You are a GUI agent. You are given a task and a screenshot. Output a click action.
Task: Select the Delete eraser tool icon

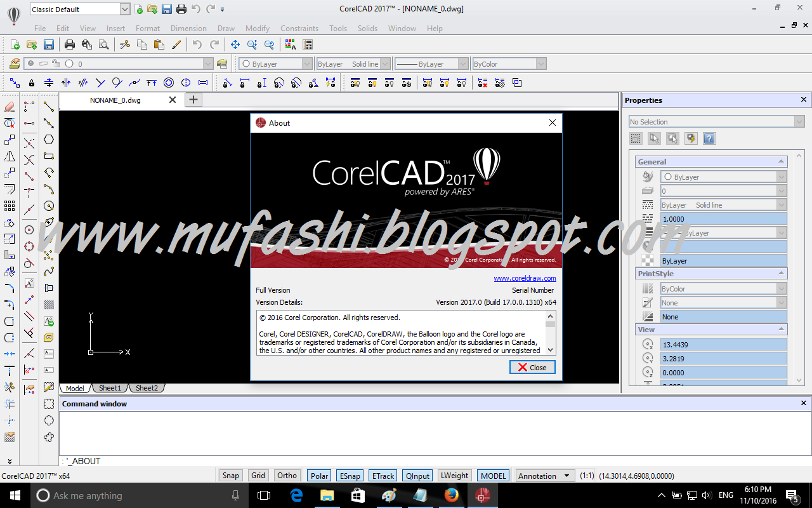(10, 107)
